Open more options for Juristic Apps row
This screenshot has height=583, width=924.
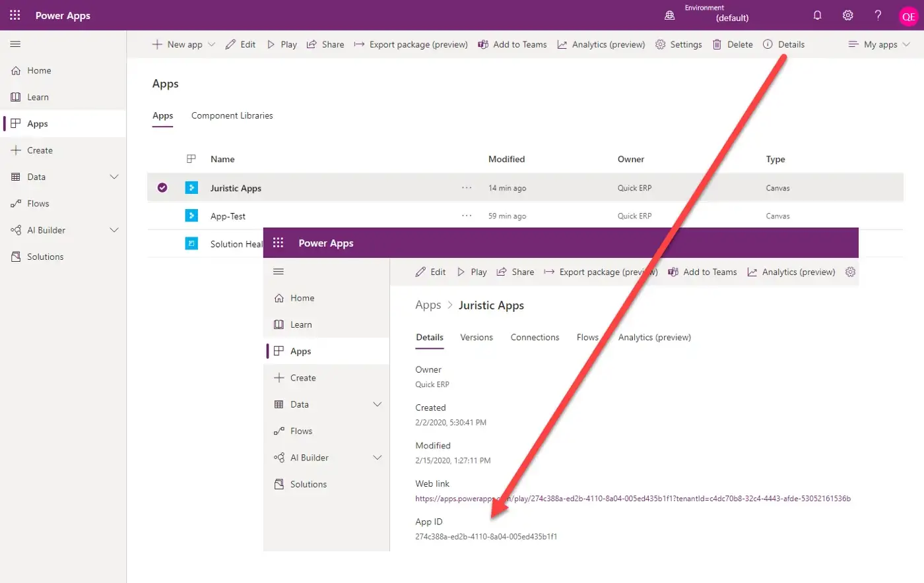pos(467,188)
